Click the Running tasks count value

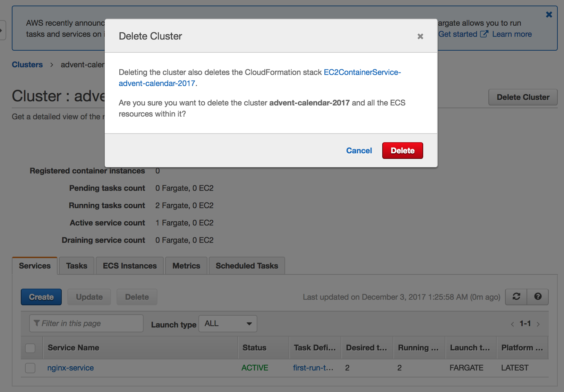coord(185,205)
